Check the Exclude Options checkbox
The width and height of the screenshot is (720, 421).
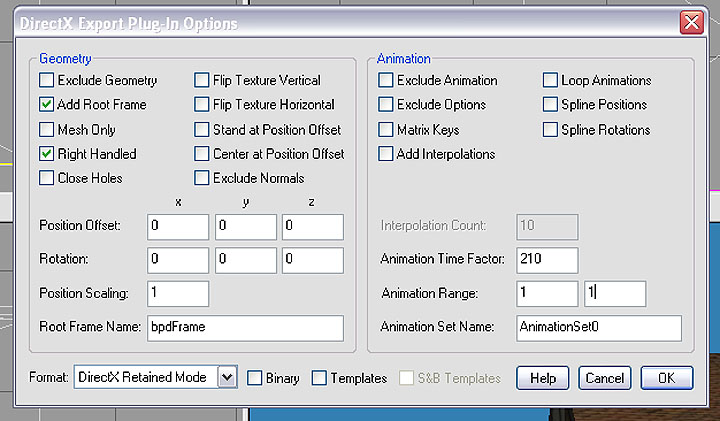click(386, 105)
